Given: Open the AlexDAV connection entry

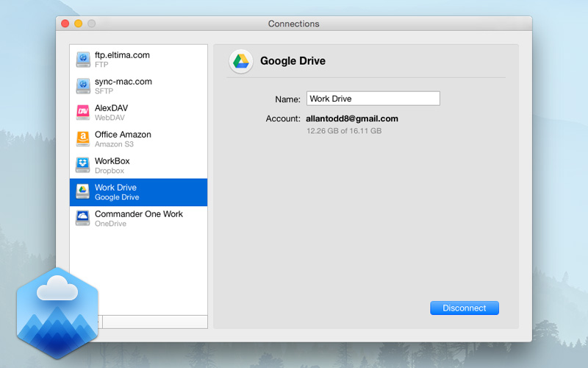Looking at the screenshot, I should click(x=138, y=113).
